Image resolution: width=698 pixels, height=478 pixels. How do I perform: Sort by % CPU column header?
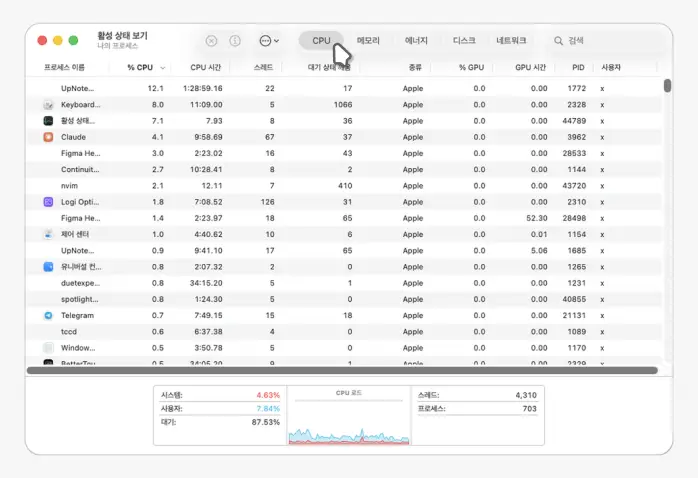pyautogui.click(x=140, y=67)
